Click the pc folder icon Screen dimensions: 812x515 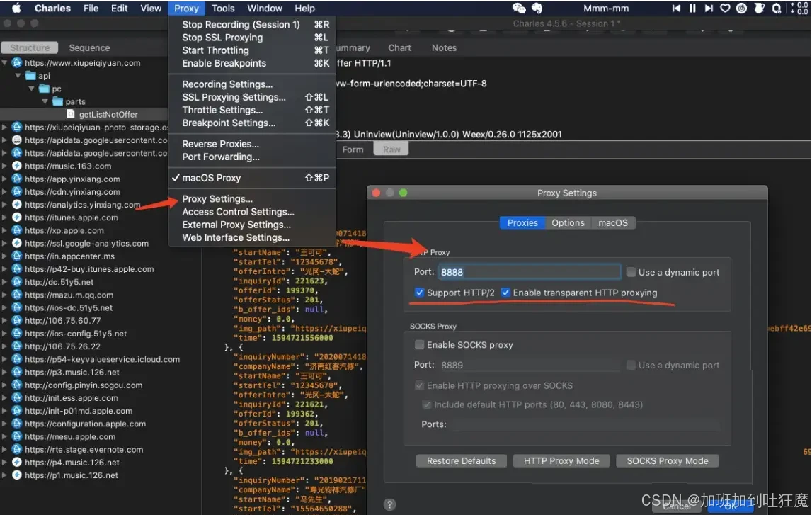(44, 89)
